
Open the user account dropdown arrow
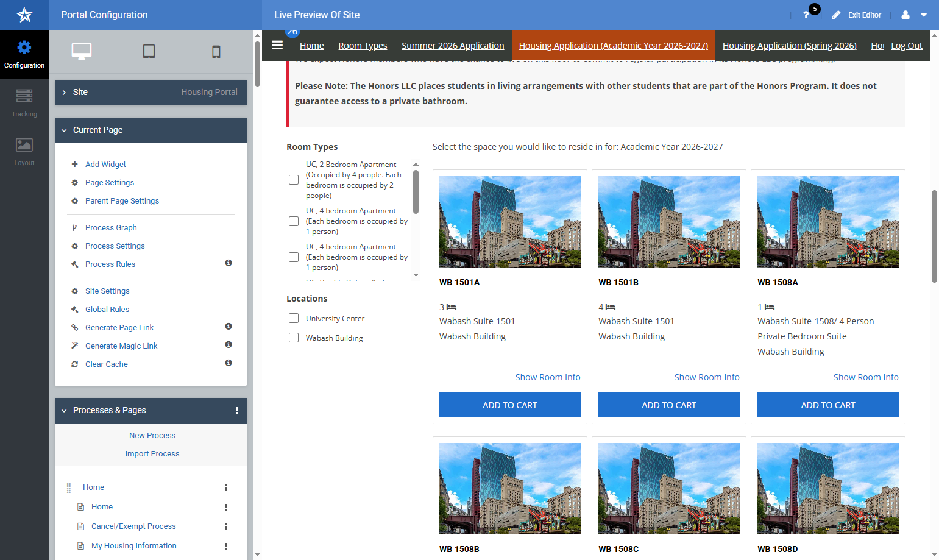click(924, 15)
